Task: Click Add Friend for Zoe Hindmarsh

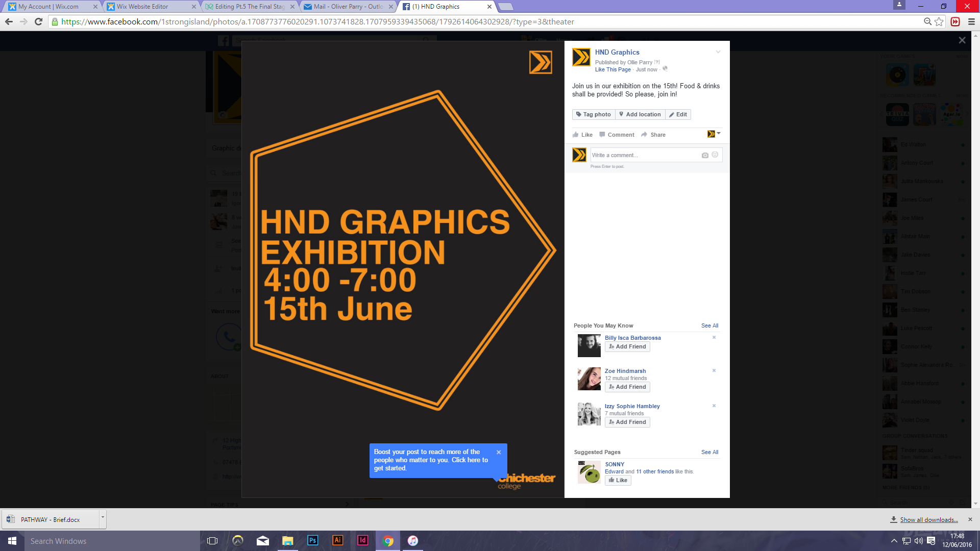Action: 627,387
